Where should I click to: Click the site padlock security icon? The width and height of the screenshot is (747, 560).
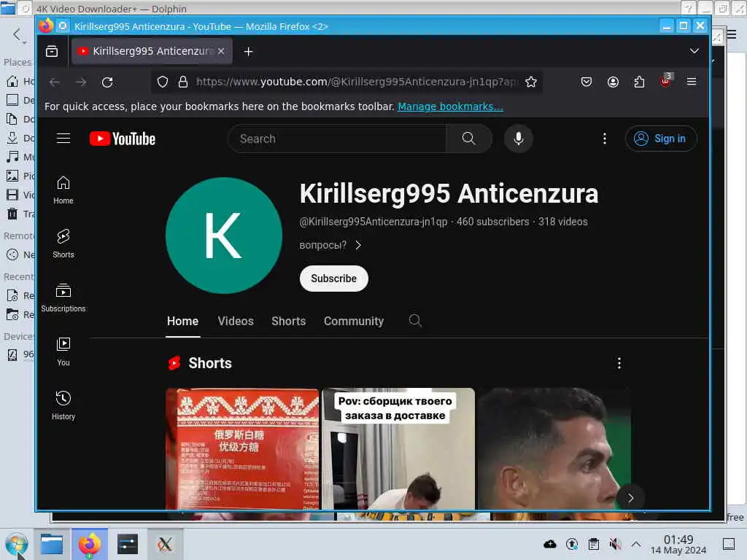[x=183, y=82]
